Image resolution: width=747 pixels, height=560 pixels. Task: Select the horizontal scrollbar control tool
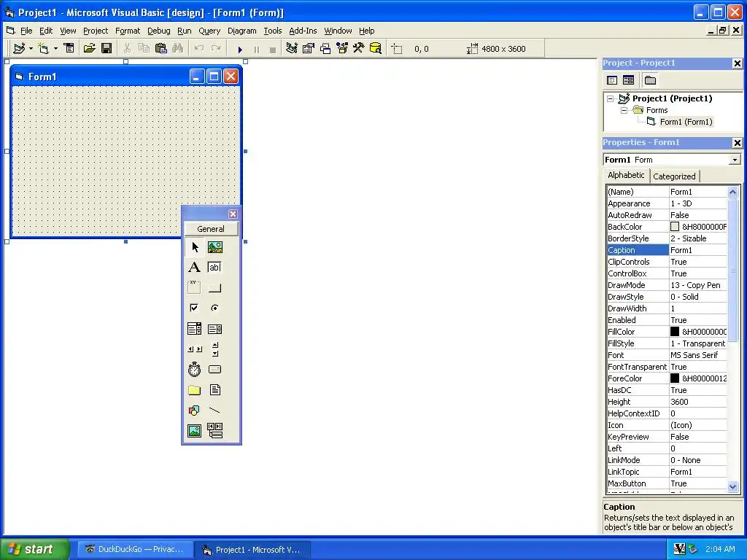(x=194, y=349)
